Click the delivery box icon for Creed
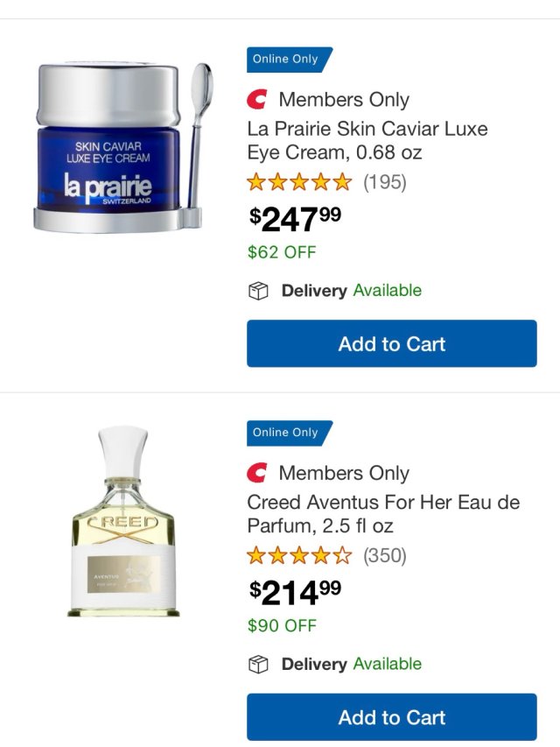560x747 pixels. [257, 665]
